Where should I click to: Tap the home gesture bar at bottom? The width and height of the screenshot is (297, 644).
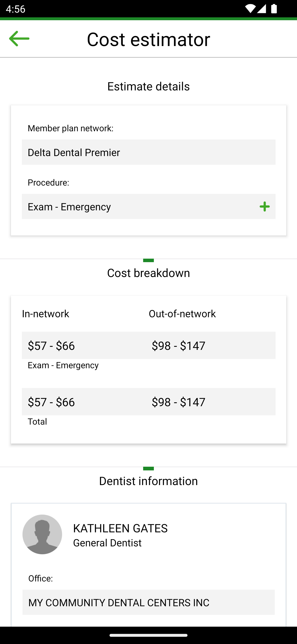point(148,635)
